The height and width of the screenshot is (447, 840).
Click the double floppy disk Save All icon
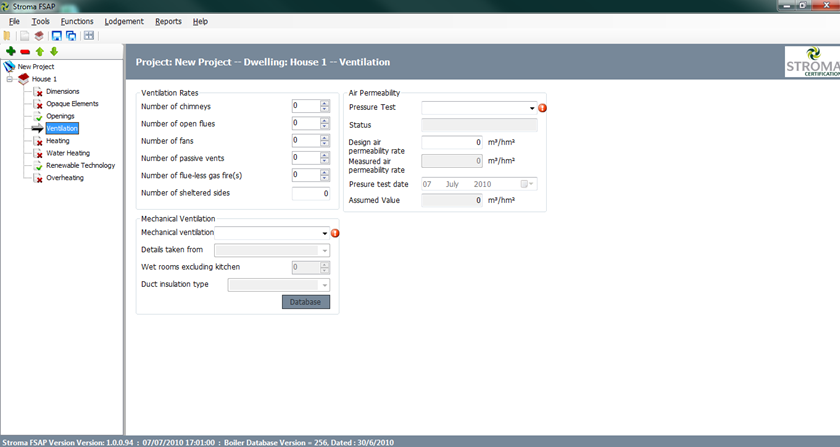pyautogui.click(x=71, y=36)
